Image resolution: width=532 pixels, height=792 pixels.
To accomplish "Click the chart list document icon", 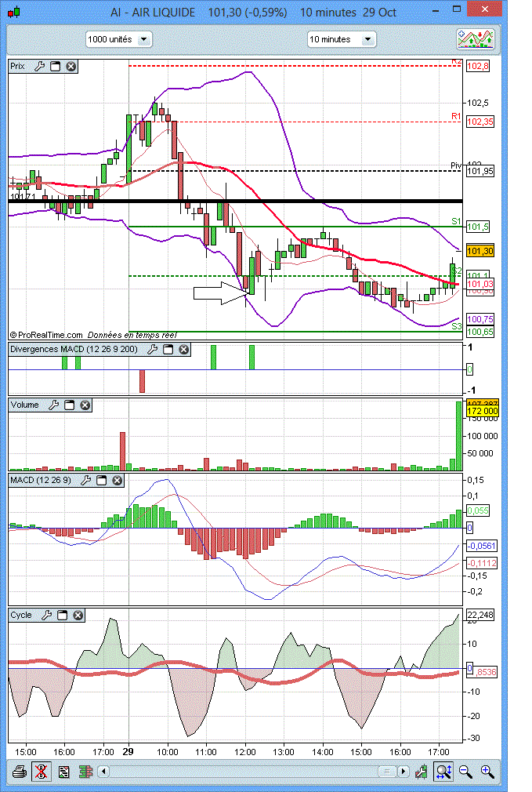I will 63,772.
